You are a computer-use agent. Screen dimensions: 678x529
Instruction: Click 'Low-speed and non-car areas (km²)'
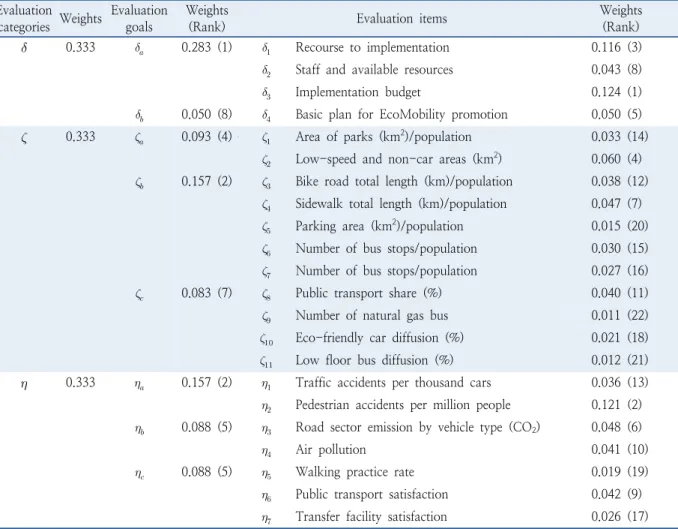point(398,159)
